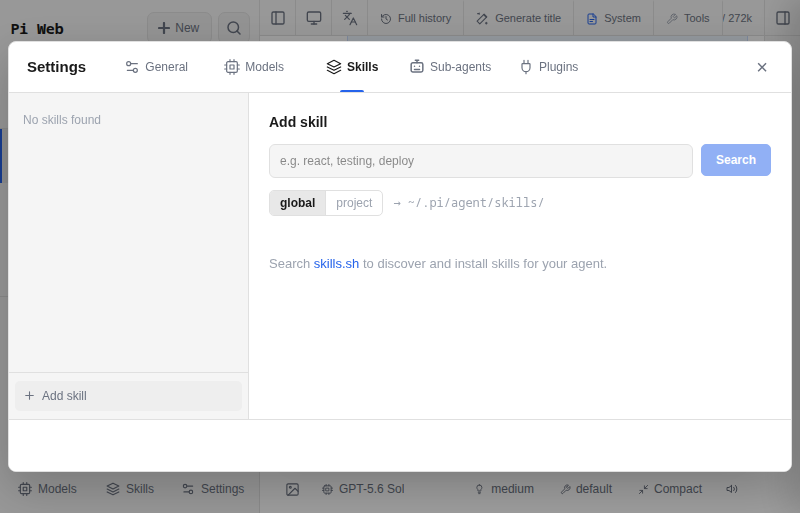
Task: Toggle the left sidebar panel icon
Action: (278, 18)
